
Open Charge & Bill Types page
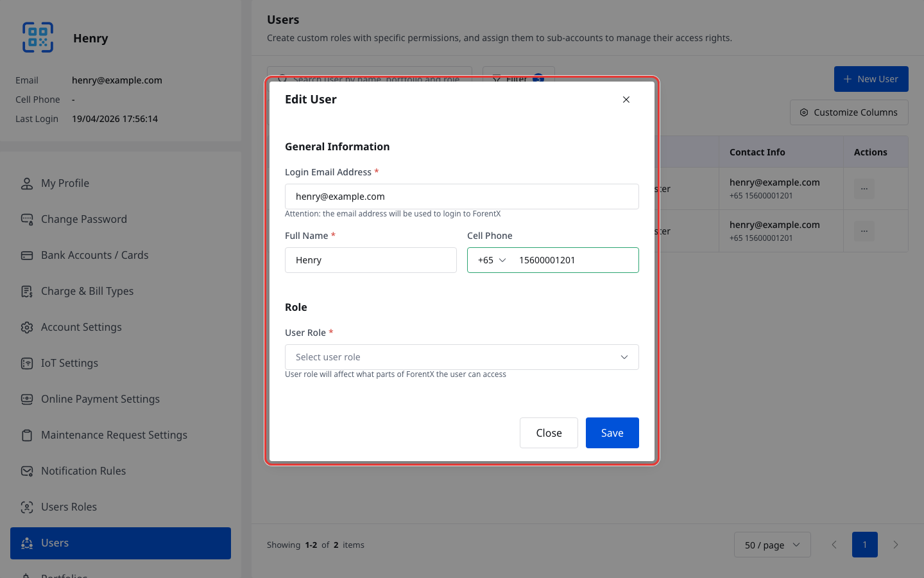(121, 292)
